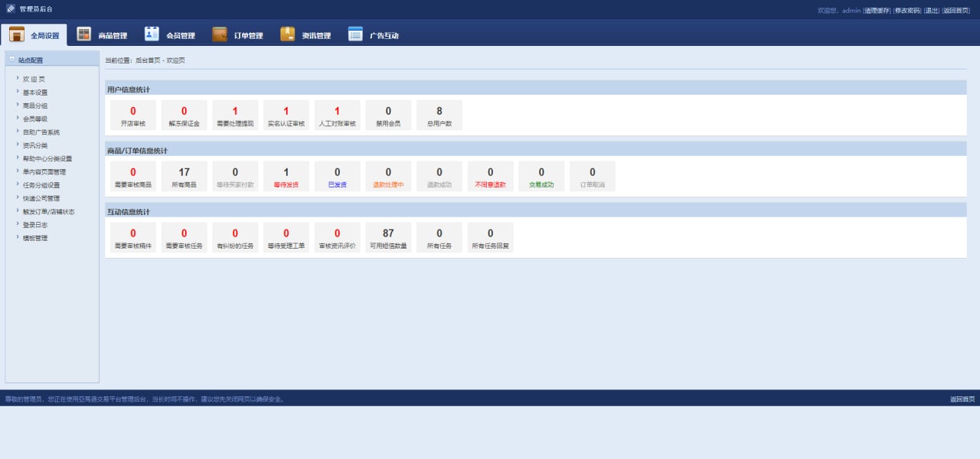Click 返回首页 in the footer bar
This screenshot has width=980, height=459.
[962, 399]
